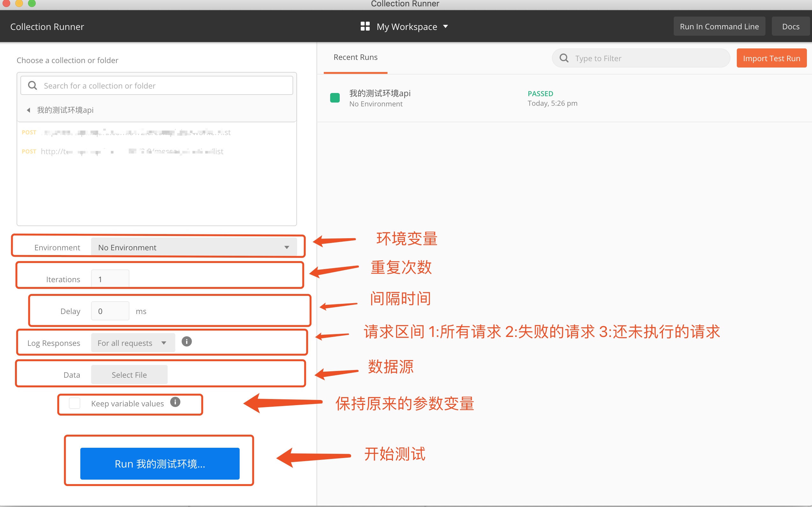This screenshot has width=812, height=507.
Task: Click the blue Run 我的测试环境 button
Action: point(160,463)
